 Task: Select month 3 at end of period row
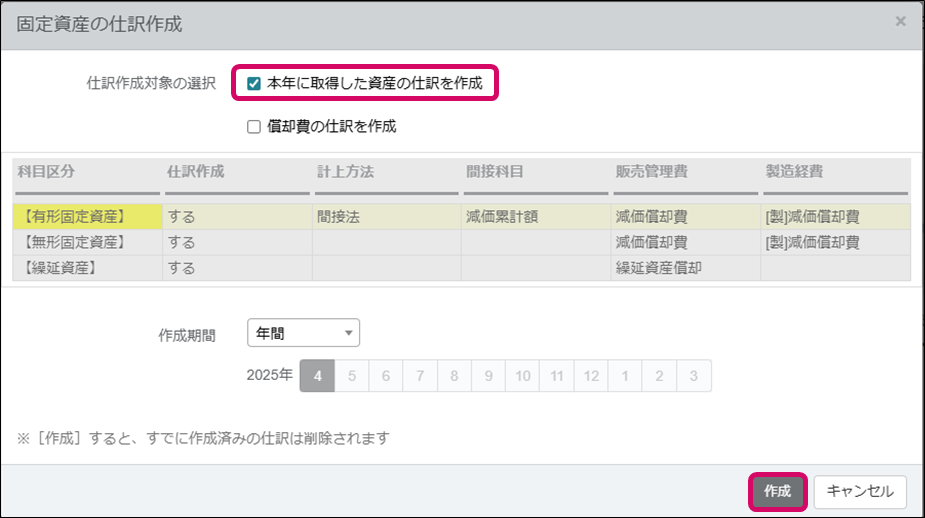pyautogui.click(x=693, y=376)
